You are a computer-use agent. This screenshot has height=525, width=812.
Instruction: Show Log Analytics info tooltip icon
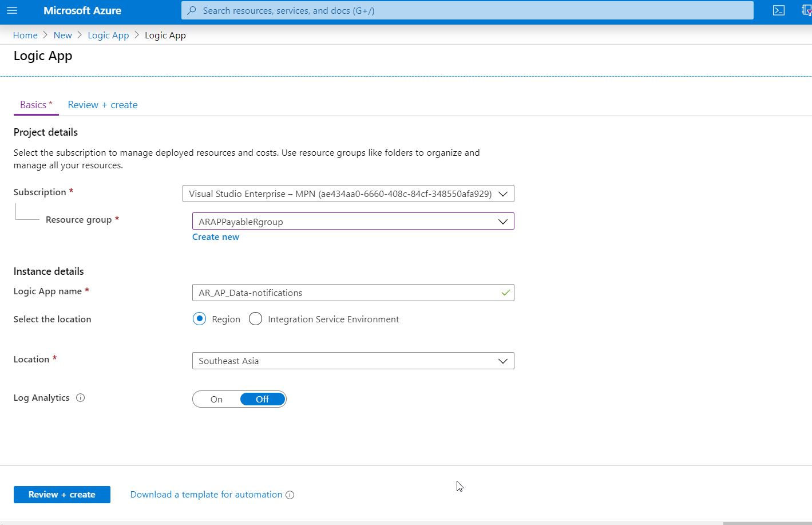point(81,398)
